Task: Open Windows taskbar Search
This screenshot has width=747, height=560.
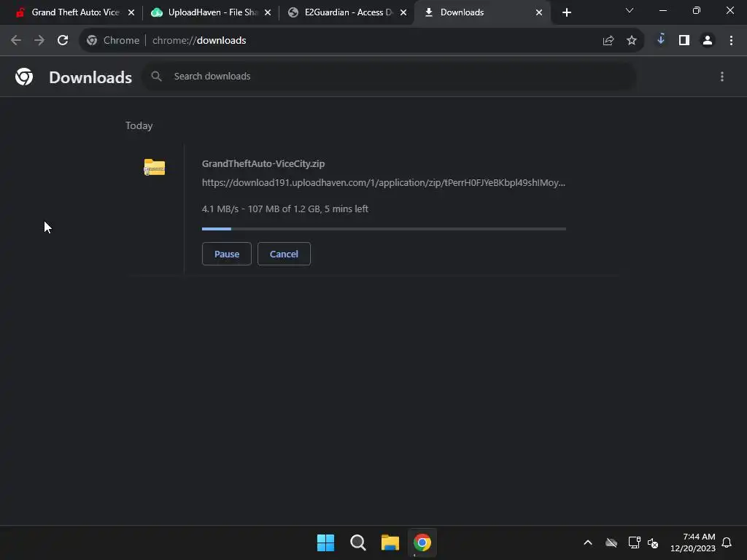Action: point(357,542)
